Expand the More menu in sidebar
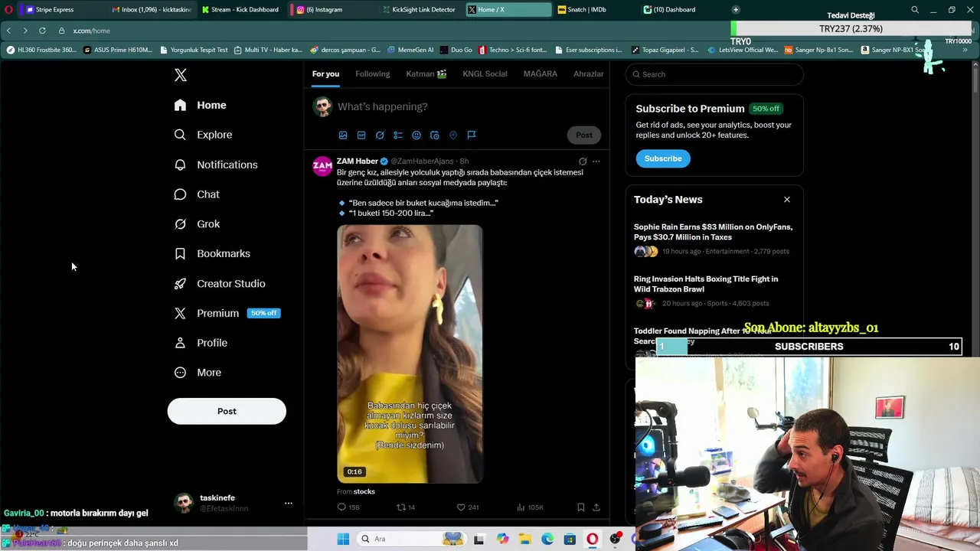This screenshot has height=551, width=980. [x=198, y=373]
